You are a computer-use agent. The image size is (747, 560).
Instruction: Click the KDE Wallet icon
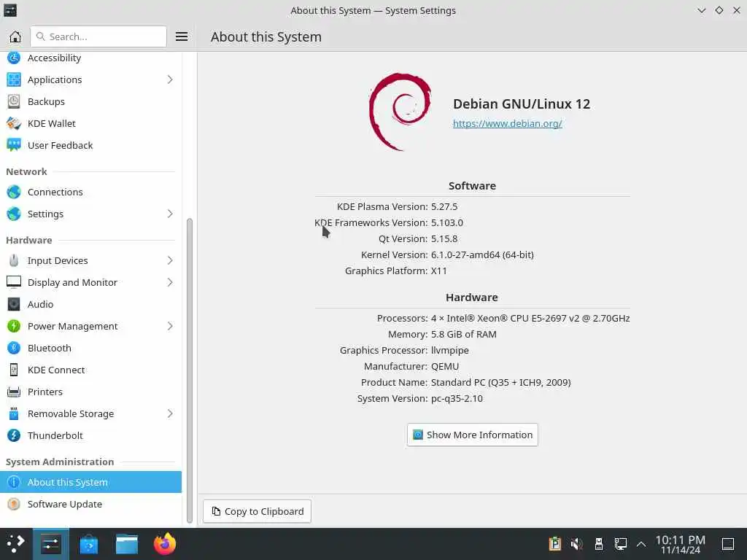point(14,123)
